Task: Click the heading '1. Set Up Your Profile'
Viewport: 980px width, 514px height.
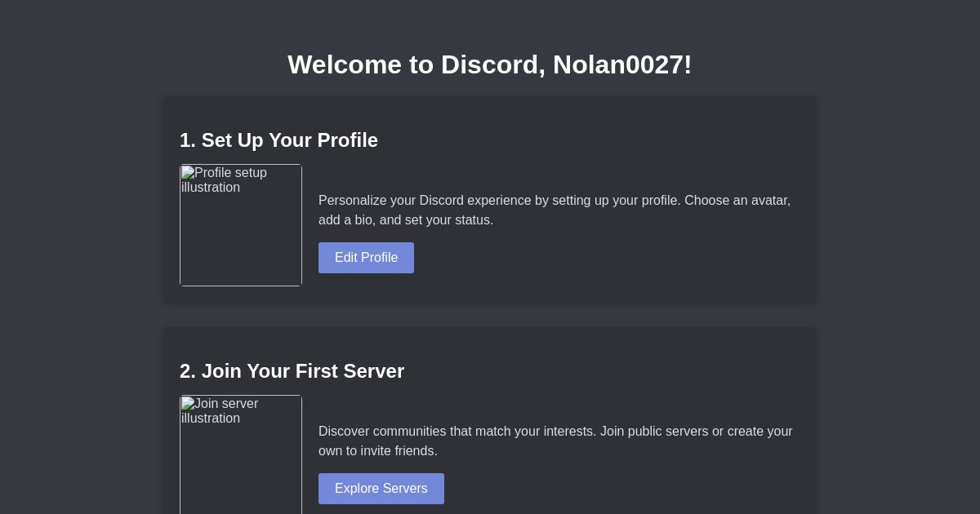Action: tap(279, 140)
